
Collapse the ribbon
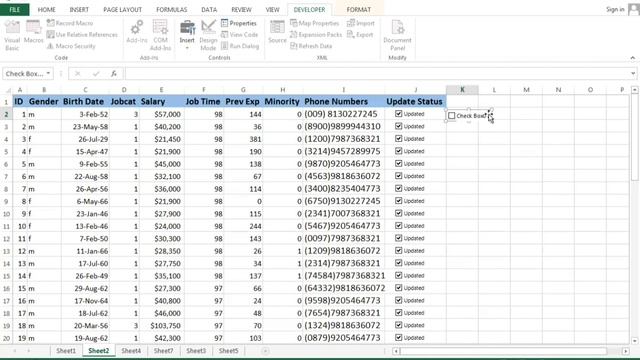pyautogui.click(x=633, y=58)
